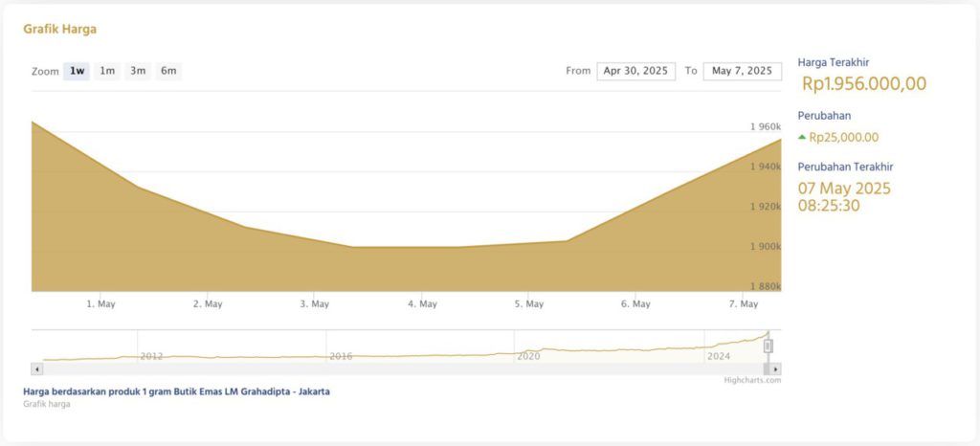Screen dimensions: 980x446
Task: Select the 1m zoom range
Action: click(x=107, y=71)
